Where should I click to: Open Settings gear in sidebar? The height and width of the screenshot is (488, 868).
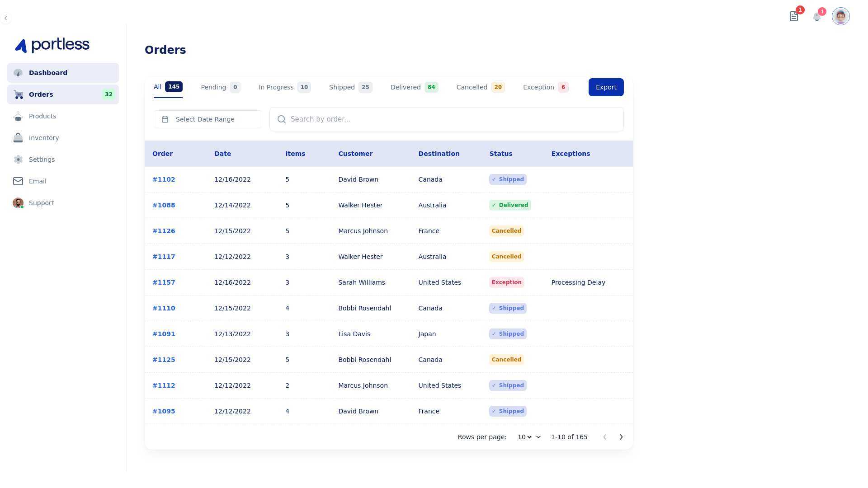point(42,160)
